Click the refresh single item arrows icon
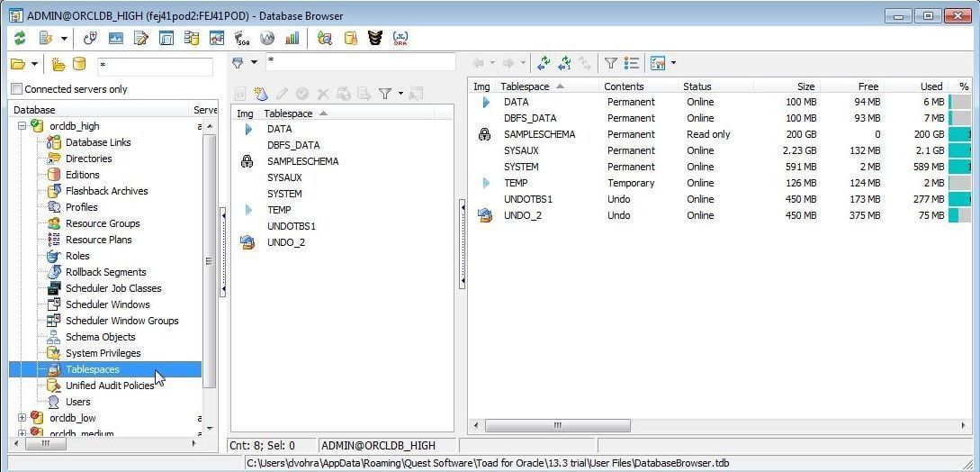980x472 pixels. pos(564,62)
